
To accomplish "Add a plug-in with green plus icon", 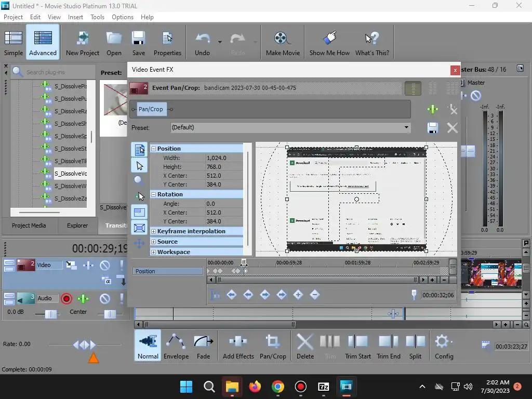I will pos(432,109).
